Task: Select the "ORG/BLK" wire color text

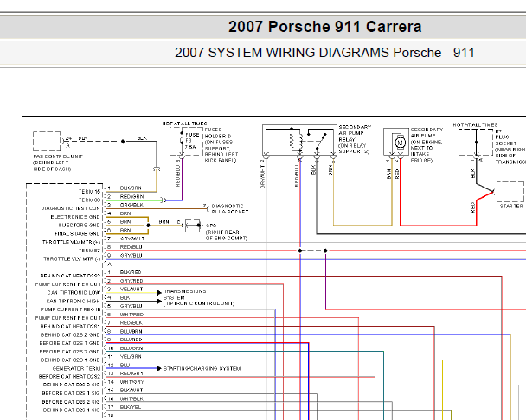Action: (x=131, y=205)
